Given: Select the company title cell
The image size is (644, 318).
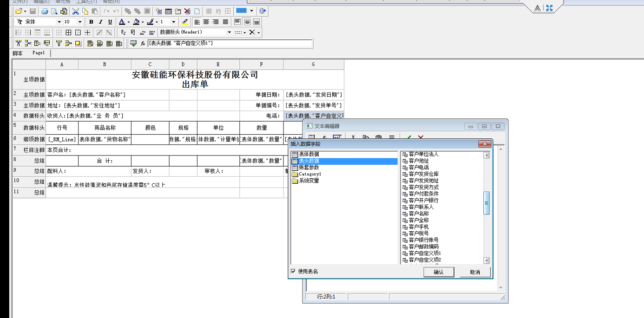Looking at the screenshot, I should coord(195,79).
